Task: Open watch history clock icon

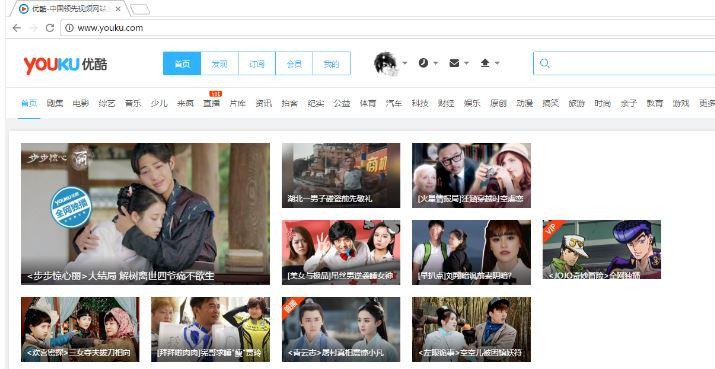Action: (423, 63)
